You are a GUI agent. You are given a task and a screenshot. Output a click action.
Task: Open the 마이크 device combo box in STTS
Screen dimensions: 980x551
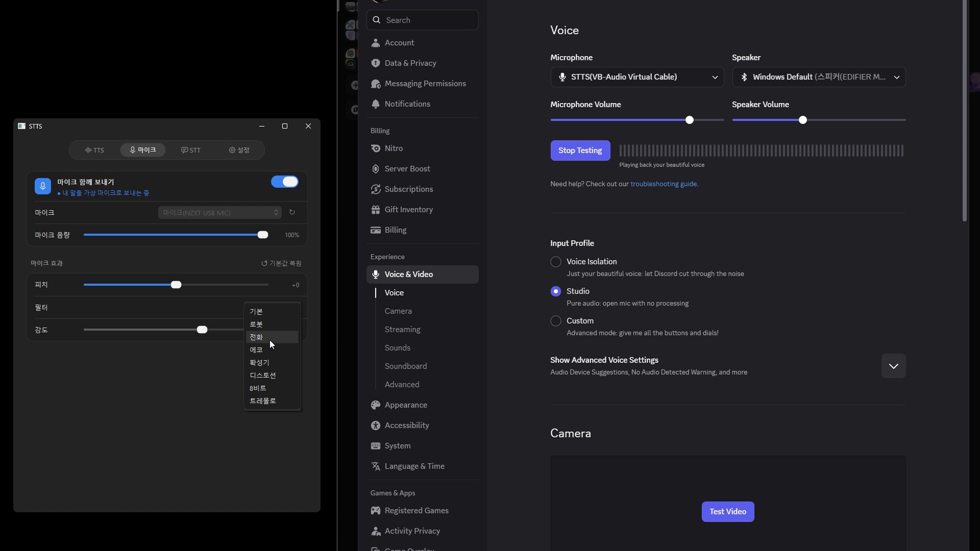pos(220,213)
